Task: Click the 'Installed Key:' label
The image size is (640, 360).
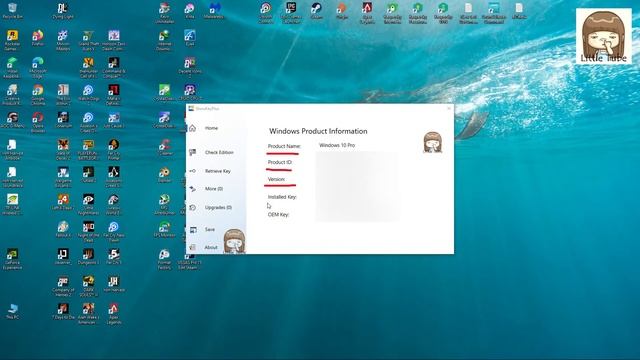Action: (282, 197)
